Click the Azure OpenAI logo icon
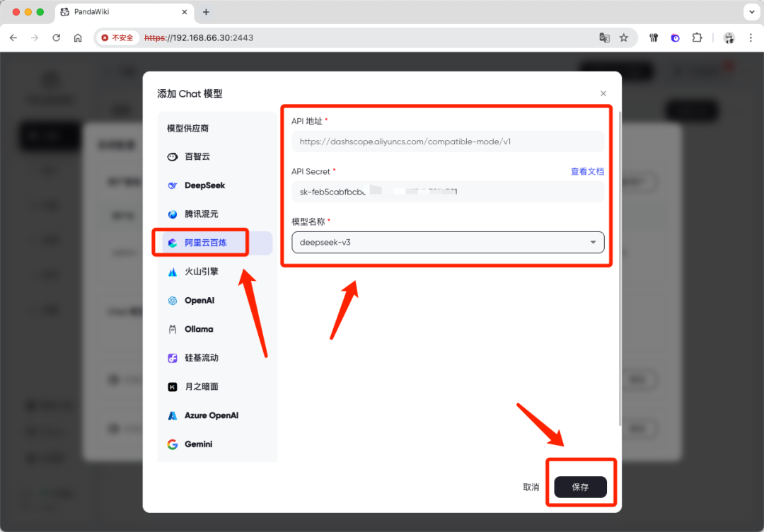The image size is (764, 532). pyautogui.click(x=173, y=415)
